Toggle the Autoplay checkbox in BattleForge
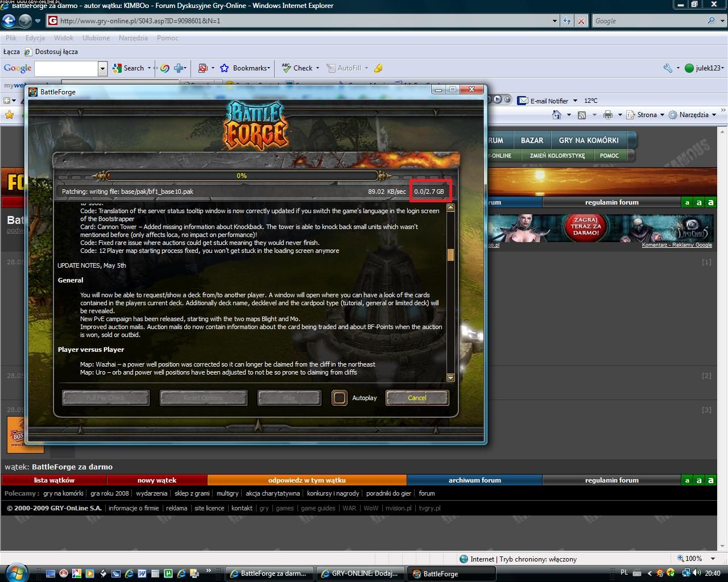The image size is (728, 582). [x=339, y=398]
